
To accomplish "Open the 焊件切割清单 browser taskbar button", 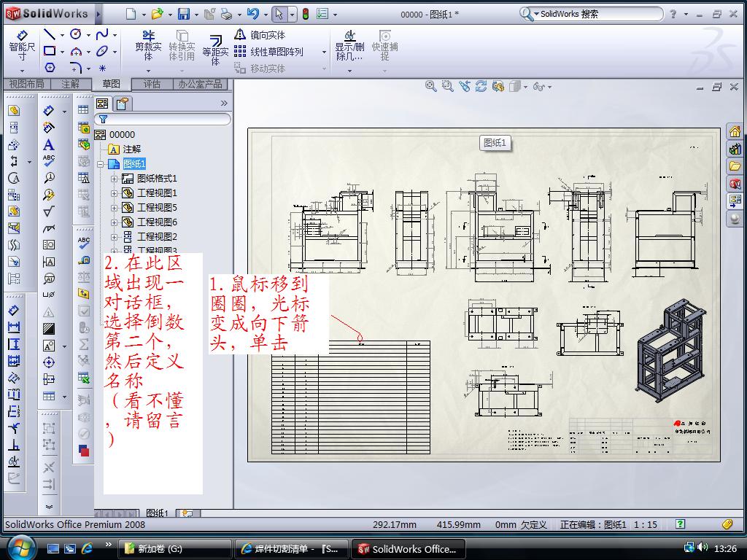I will (292, 548).
